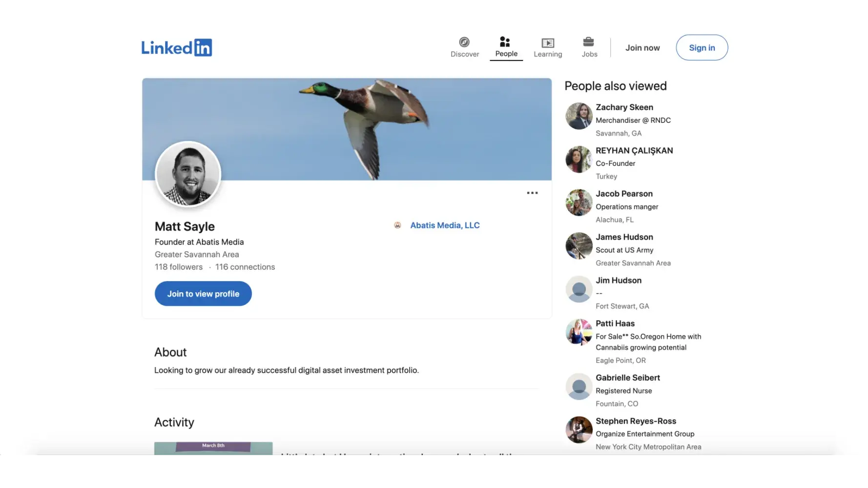Screen dimensions: 868x488
Task: Open Zachary Skeen's profile
Action: click(624, 107)
